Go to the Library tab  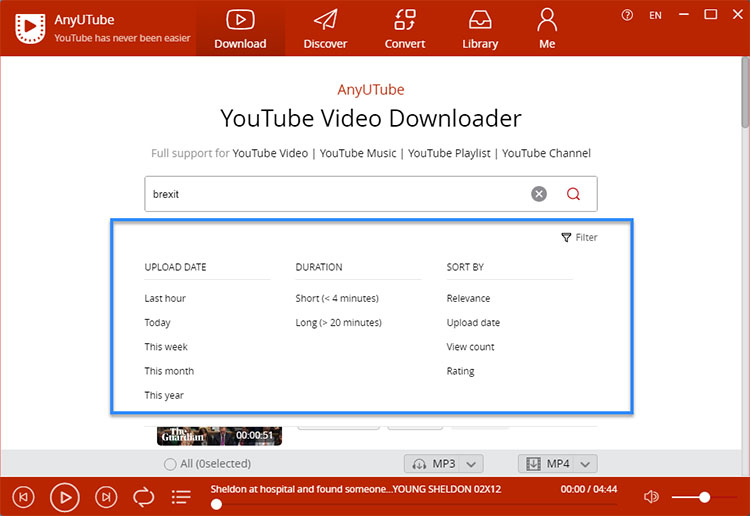[480, 28]
